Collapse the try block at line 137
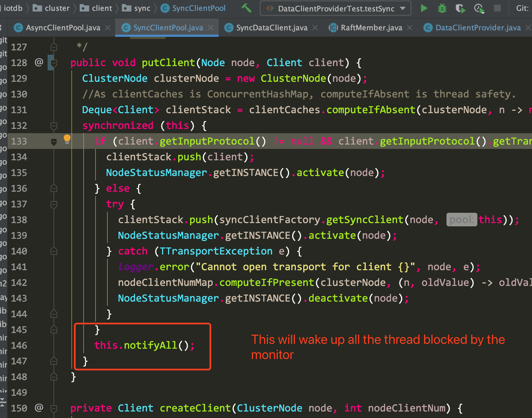The width and height of the screenshot is (532, 418). 54,204
